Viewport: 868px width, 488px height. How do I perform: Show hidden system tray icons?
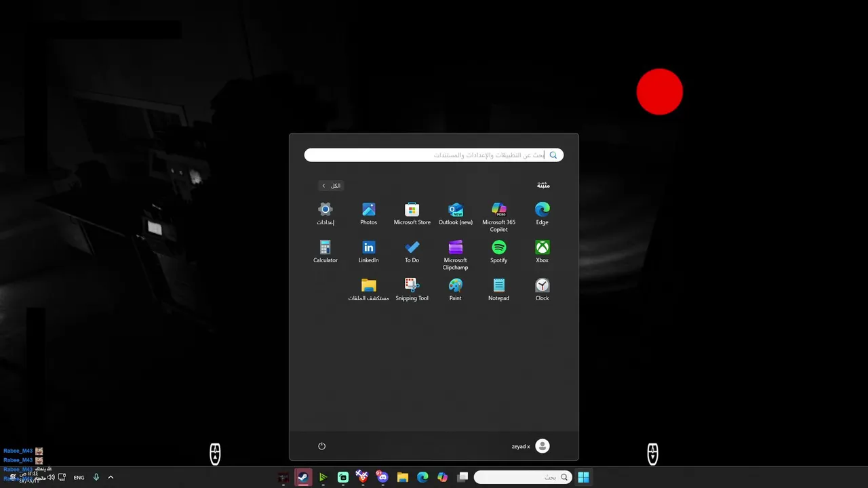[111, 478]
